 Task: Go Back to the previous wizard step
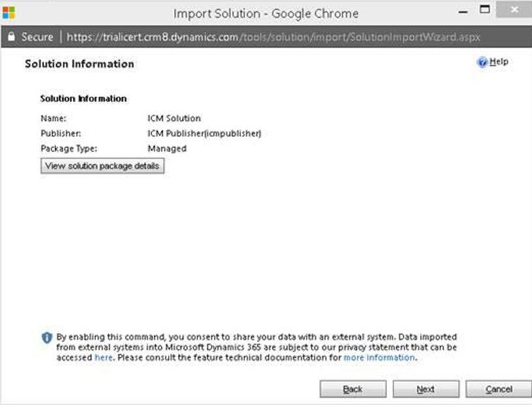353,389
